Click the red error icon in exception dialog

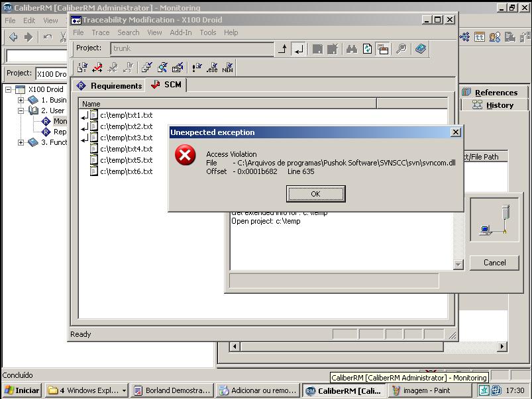pos(185,156)
